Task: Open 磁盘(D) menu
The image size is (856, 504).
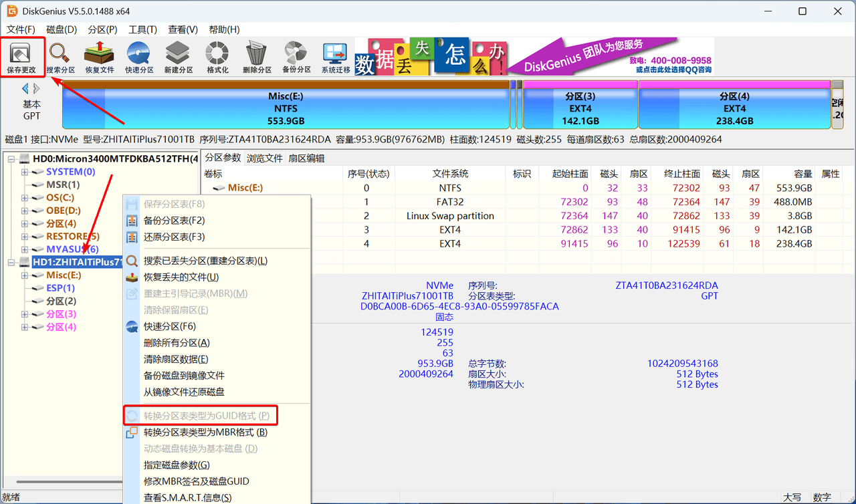Action: 62,29
